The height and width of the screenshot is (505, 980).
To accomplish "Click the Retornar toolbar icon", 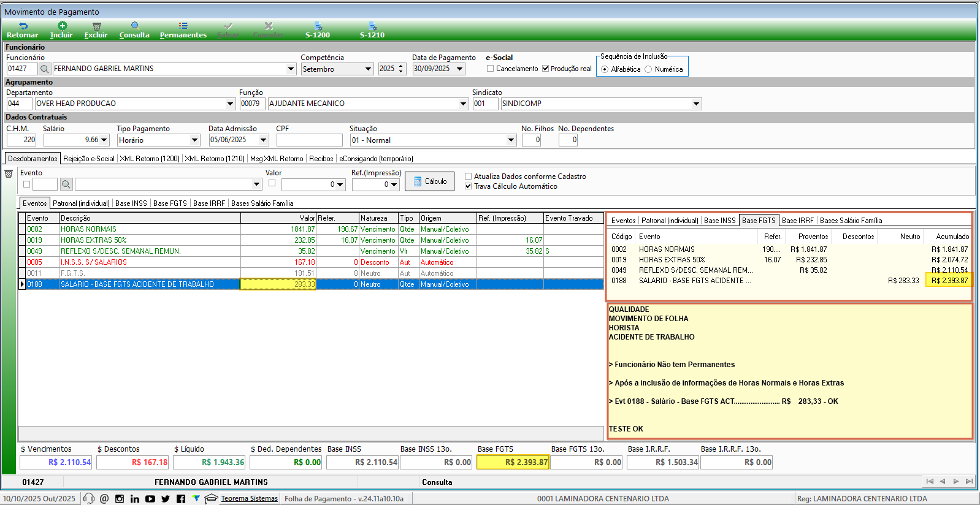I will coord(23,26).
